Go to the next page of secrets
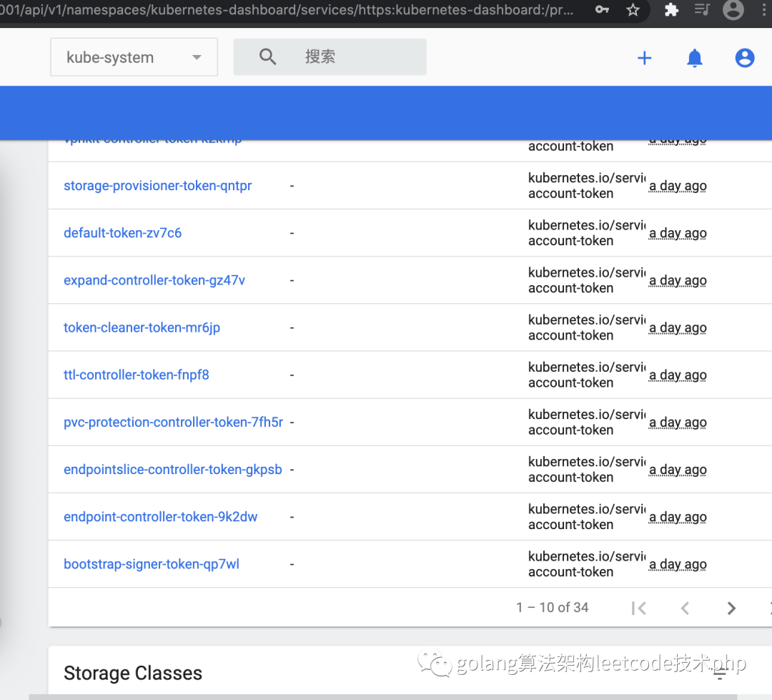The height and width of the screenshot is (700, 772). pos(731,608)
